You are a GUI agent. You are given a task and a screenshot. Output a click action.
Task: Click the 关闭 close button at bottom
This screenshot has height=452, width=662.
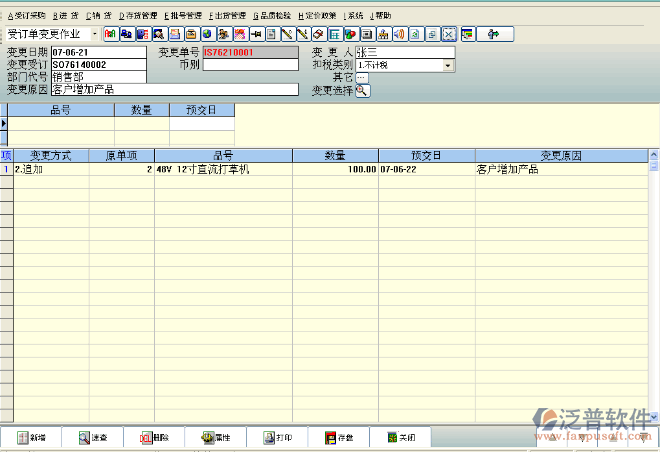click(400, 438)
